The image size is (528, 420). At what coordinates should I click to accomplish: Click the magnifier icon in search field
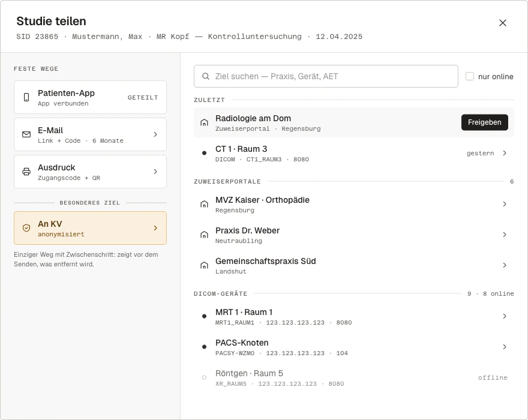(x=206, y=76)
